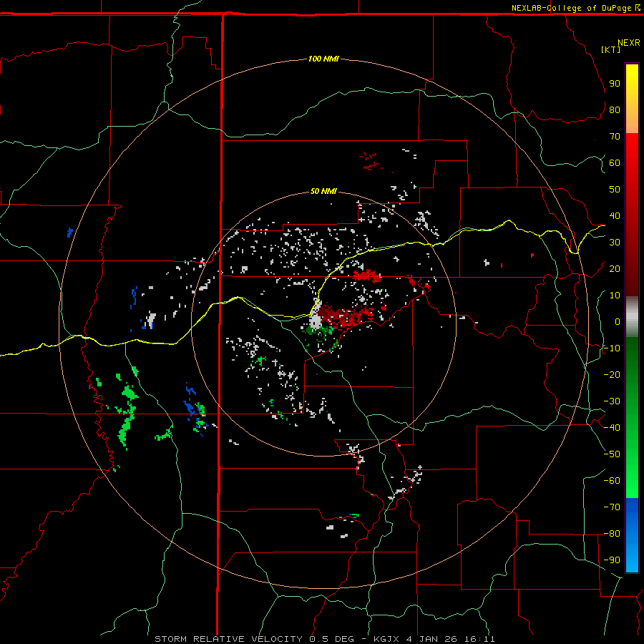Click the -50 knots scale value
The height and width of the screenshot is (644, 644).
click(x=612, y=454)
